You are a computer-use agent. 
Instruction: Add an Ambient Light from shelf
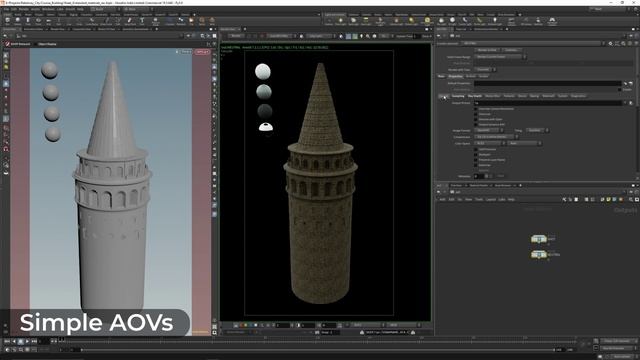click(x=495, y=21)
